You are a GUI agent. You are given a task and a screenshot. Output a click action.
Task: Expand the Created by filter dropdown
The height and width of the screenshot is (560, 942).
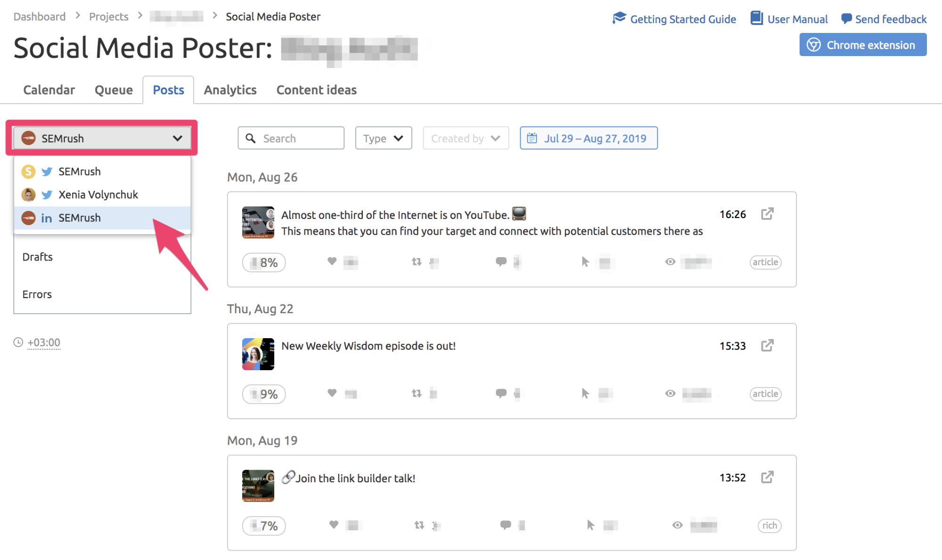click(465, 138)
